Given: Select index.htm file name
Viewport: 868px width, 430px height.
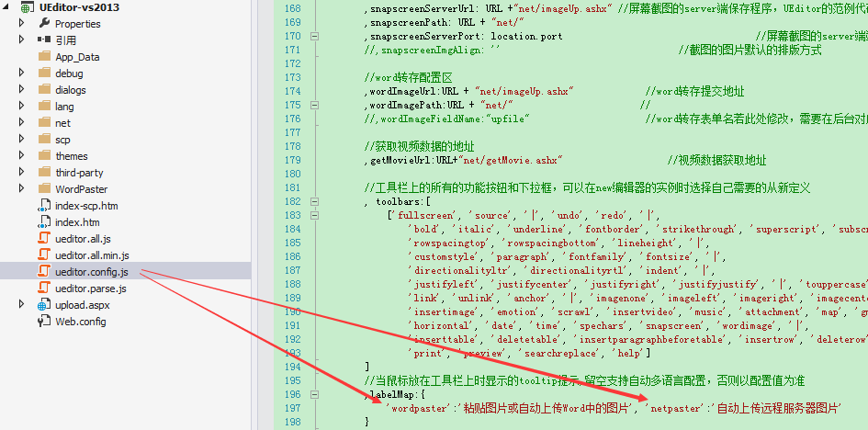Looking at the screenshot, I should [x=77, y=222].
